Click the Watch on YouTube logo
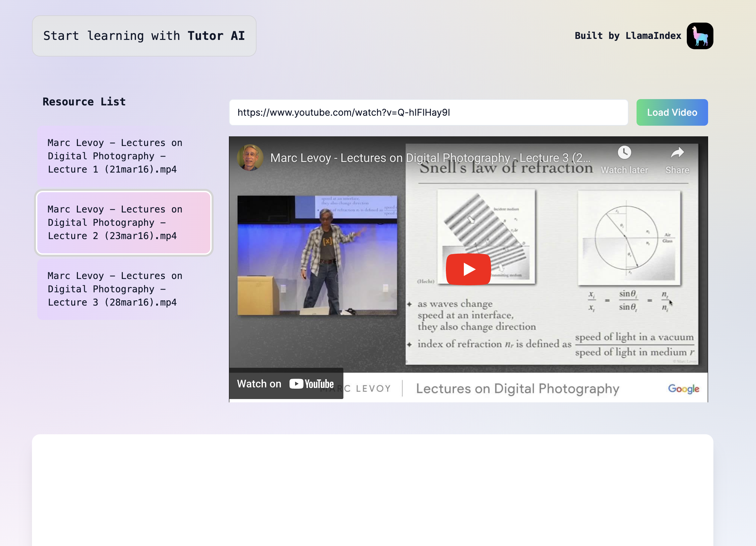Screen dimensions: 756x546 point(311,384)
